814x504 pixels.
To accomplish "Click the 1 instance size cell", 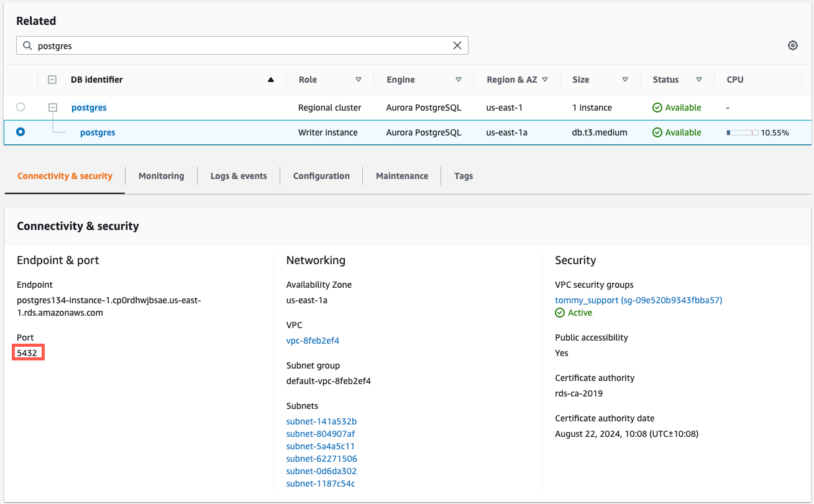I will (592, 108).
